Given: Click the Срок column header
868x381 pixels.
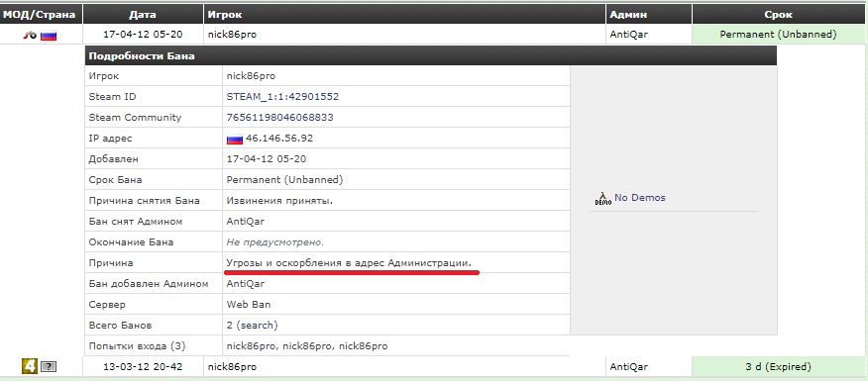Looking at the screenshot, I should (x=778, y=15).
